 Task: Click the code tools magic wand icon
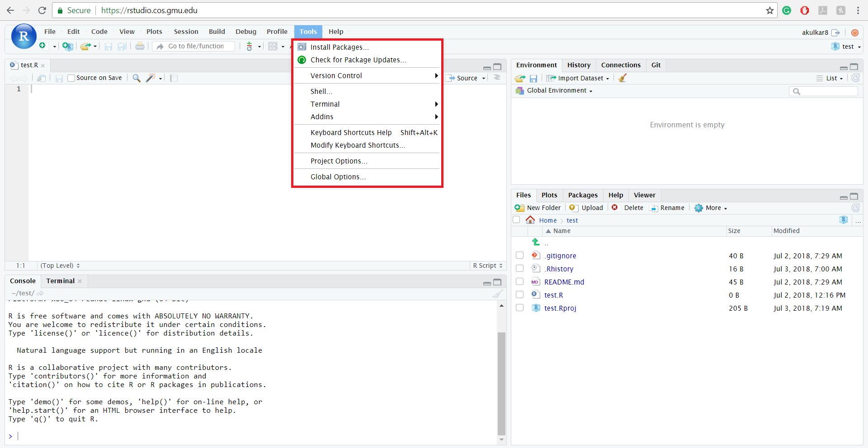[x=151, y=78]
